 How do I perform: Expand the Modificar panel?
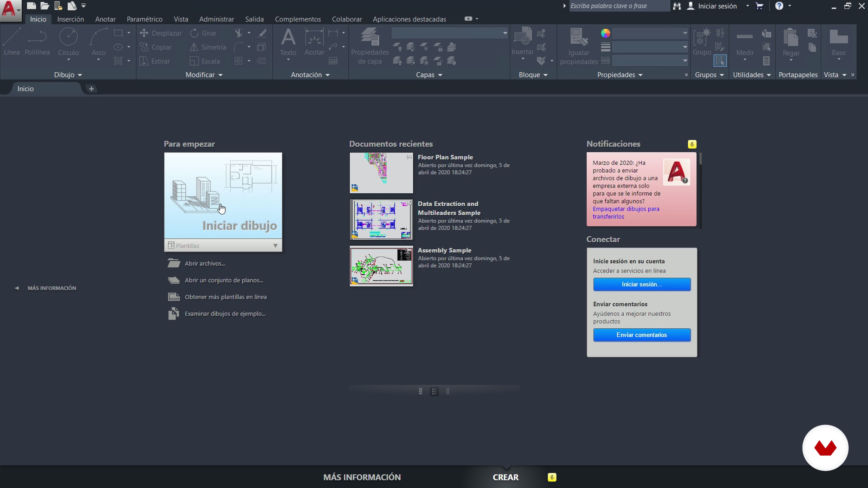coord(204,75)
